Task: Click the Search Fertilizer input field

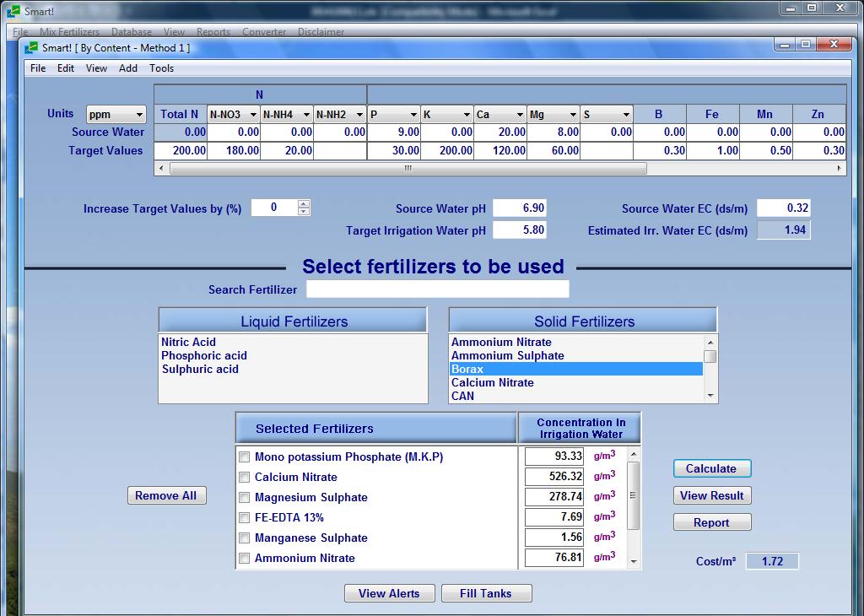Action: click(x=438, y=289)
